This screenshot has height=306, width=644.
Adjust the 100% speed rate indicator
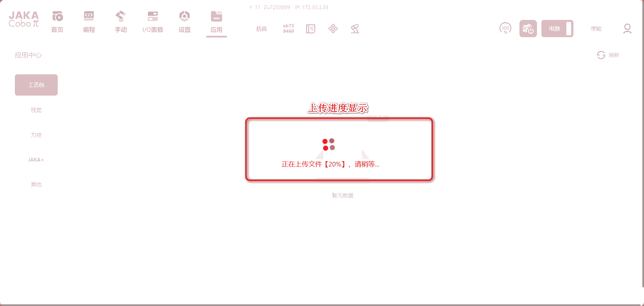tap(505, 29)
